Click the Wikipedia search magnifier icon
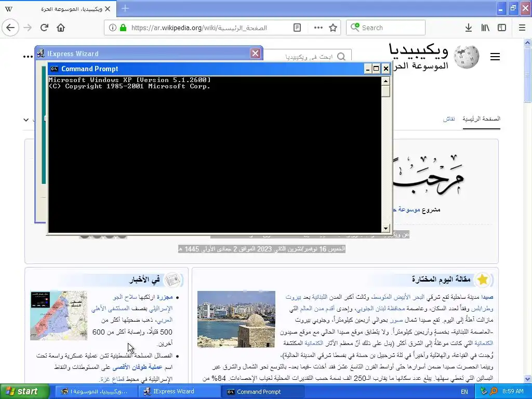Screen dimensions: 532x399 point(341,57)
